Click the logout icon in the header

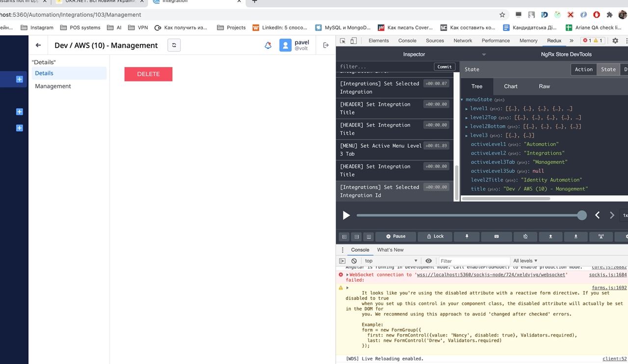(326, 45)
